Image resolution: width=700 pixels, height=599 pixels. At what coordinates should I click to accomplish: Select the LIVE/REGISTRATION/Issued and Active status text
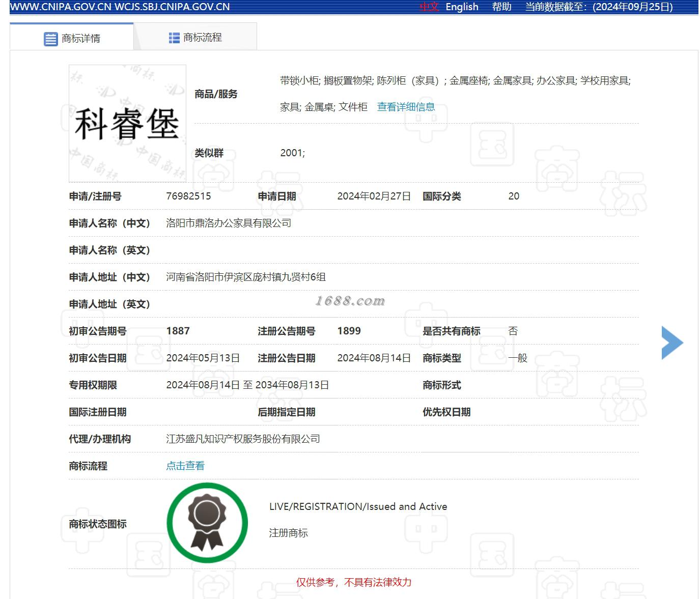coord(358,506)
